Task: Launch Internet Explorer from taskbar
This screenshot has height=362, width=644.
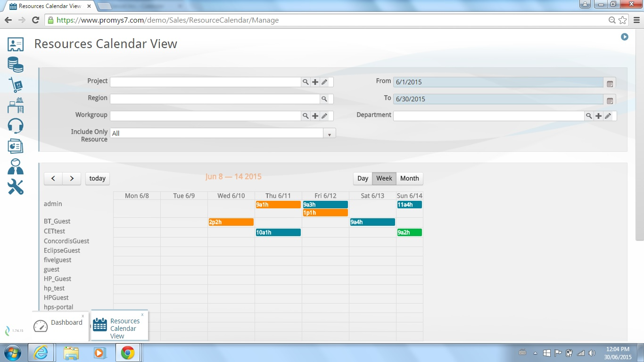Action: (x=41, y=353)
